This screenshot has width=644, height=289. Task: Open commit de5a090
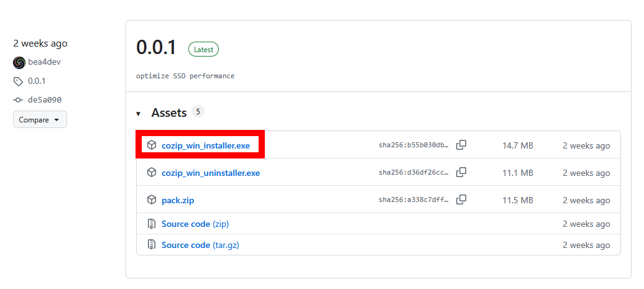45,99
